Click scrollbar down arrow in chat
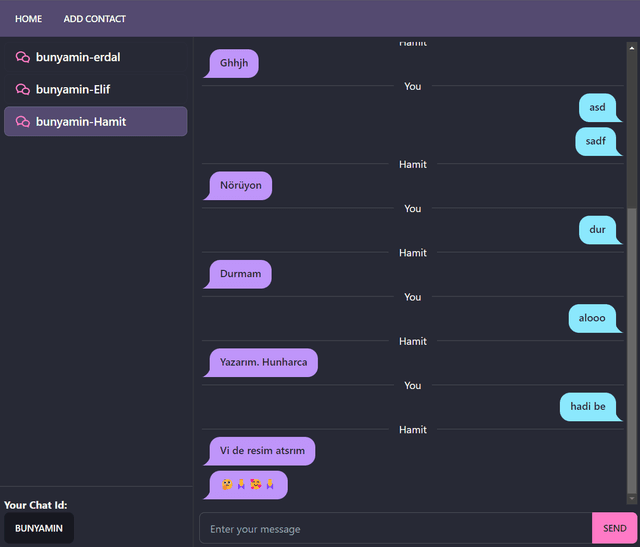The height and width of the screenshot is (547, 640). [632, 498]
